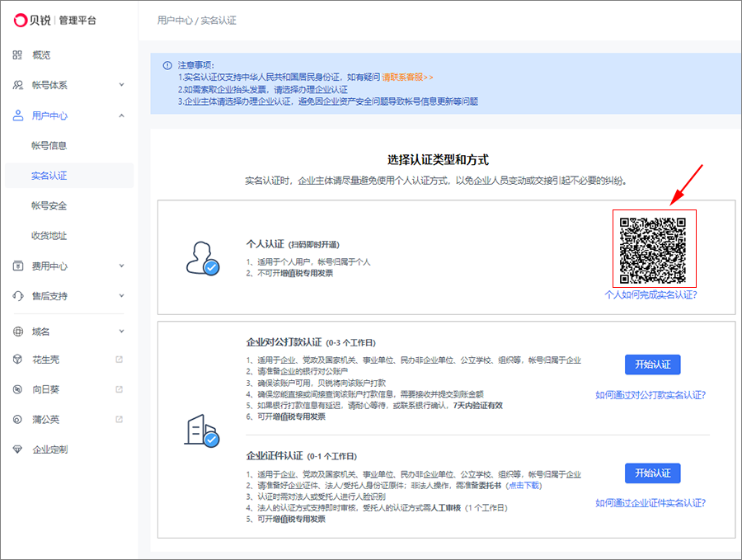Click the 花生壳 cube icon
This screenshot has width=742, height=560.
pyautogui.click(x=17, y=360)
